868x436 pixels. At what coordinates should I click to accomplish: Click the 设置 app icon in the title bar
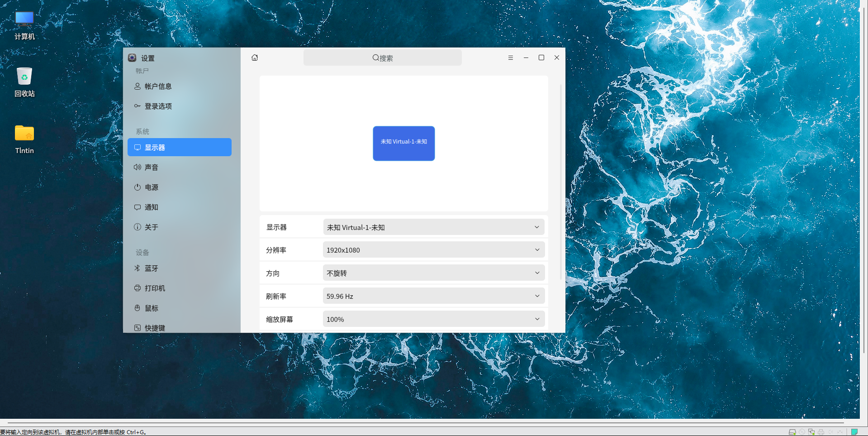[132, 57]
